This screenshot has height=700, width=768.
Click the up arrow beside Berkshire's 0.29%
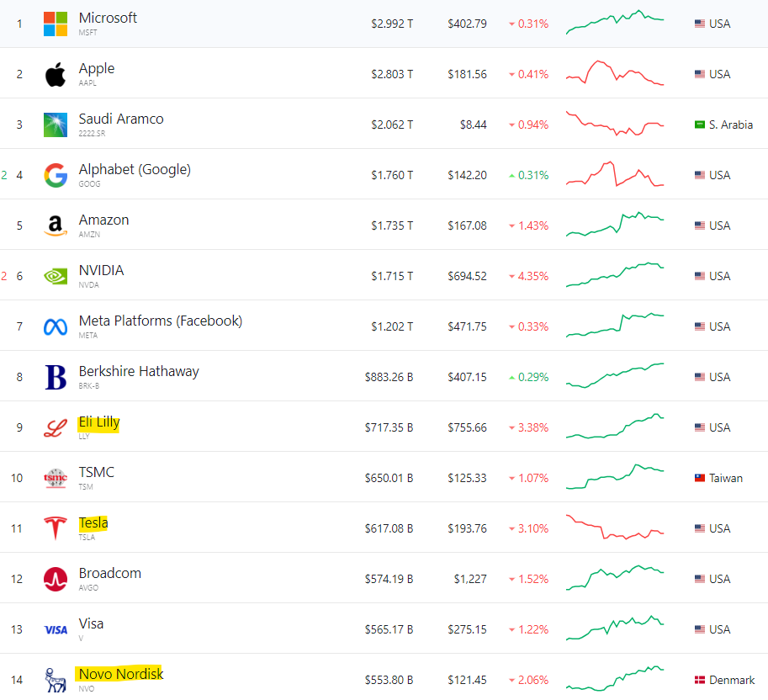(511, 377)
